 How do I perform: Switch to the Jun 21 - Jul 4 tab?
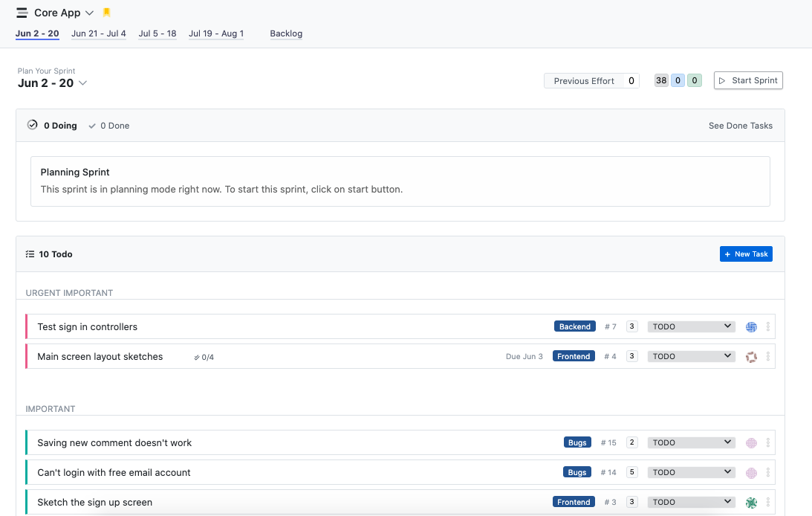[98, 33]
